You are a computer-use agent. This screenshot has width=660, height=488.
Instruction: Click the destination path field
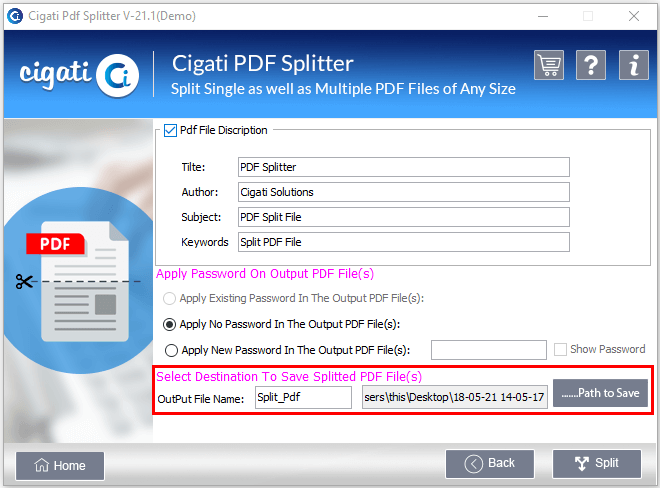point(455,397)
